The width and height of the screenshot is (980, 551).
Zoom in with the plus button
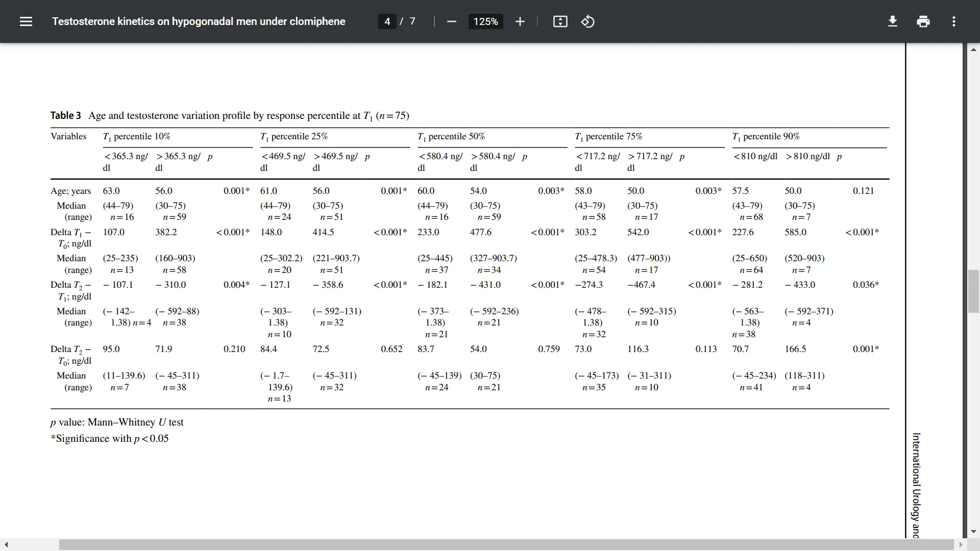pos(520,21)
